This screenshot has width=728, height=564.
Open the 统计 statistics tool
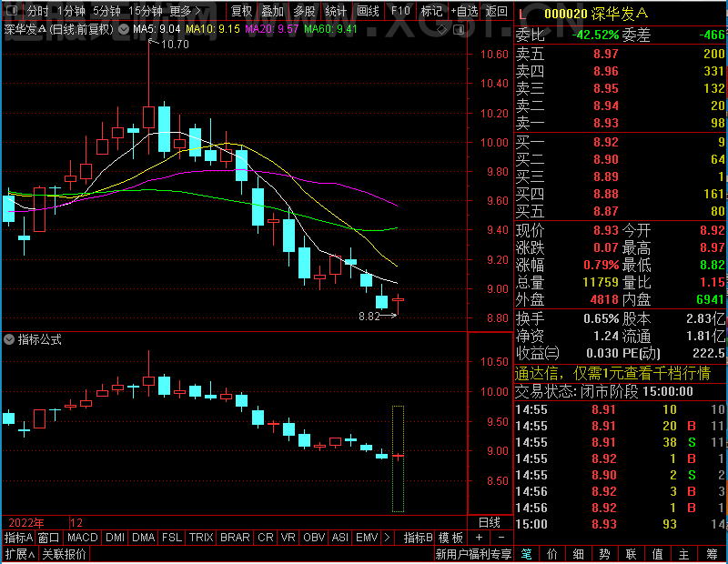pyautogui.click(x=336, y=11)
